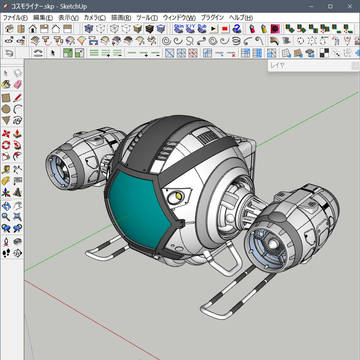This screenshot has height=360, width=360.
Task: Switch to Iso standard view
Action: [10, 29]
